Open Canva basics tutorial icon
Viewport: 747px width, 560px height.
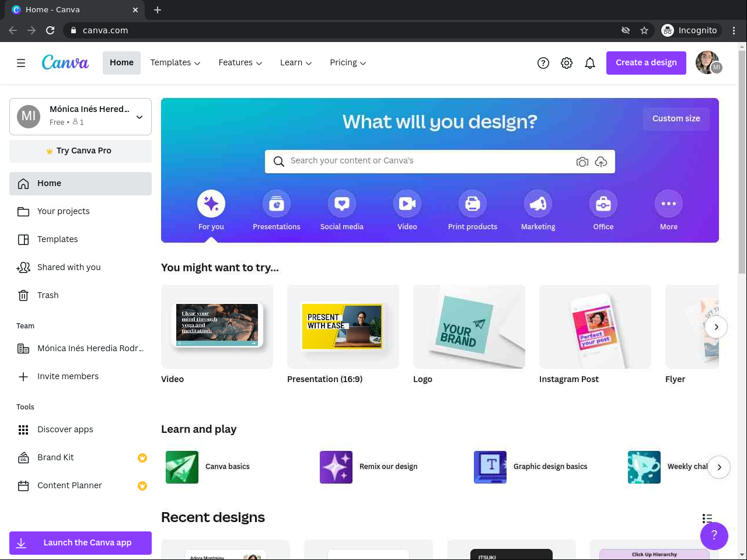click(x=182, y=467)
